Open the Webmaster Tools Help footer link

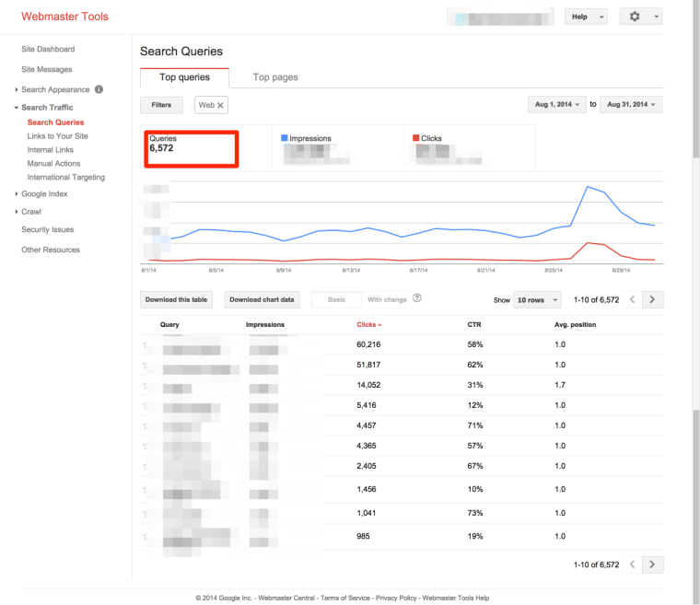(456, 598)
